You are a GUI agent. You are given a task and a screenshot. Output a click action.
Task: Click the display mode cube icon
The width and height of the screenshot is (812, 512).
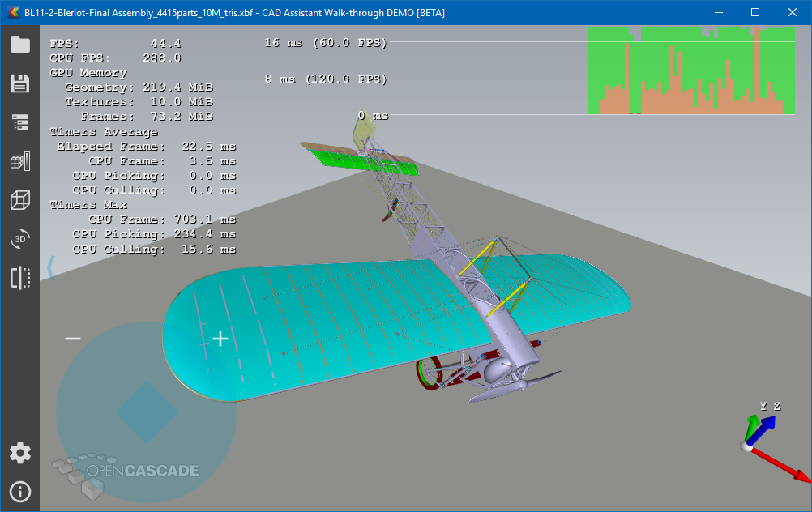pyautogui.click(x=19, y=161)
